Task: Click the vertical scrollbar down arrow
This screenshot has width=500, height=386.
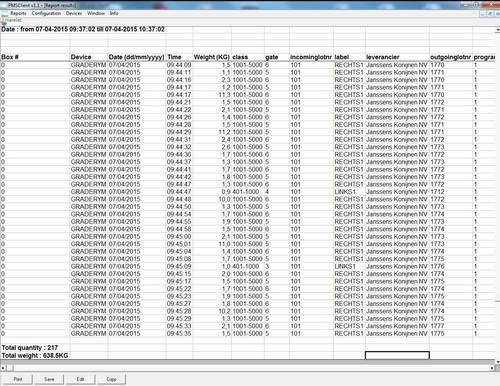Action: (x=497, y=362)
